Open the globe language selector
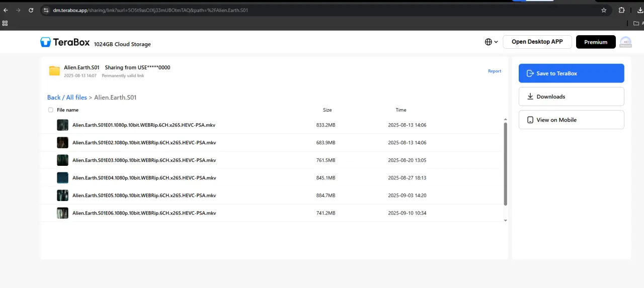Image resolution: width=644 pixels, height=288 pixels. click(x=492, y=42)
